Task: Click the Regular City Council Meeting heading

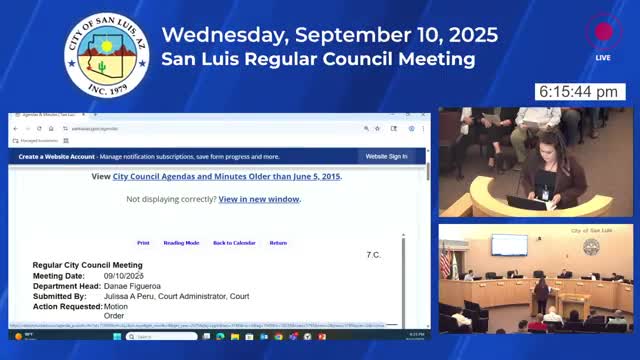Action: click(88, 265)
